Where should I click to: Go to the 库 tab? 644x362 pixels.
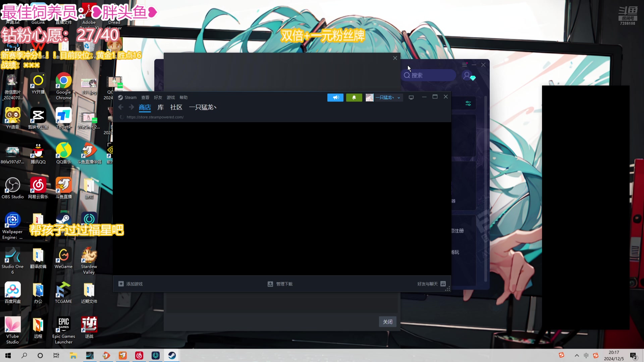tap(161, 107)
